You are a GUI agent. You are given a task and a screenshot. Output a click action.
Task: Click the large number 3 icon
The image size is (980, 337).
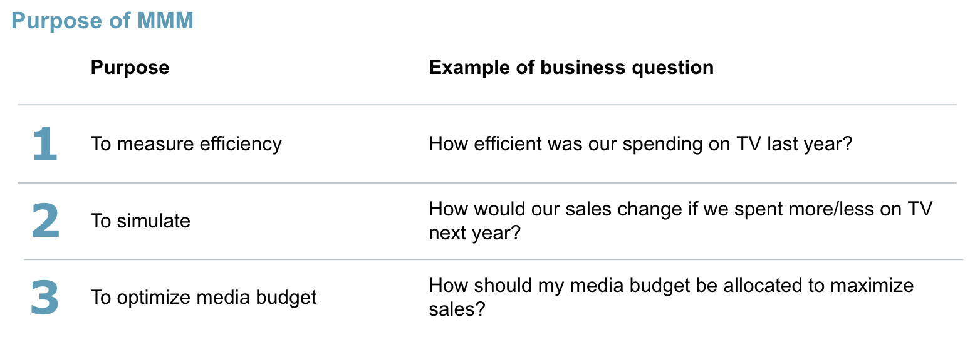pyautogui.click(x=44, y=297)
